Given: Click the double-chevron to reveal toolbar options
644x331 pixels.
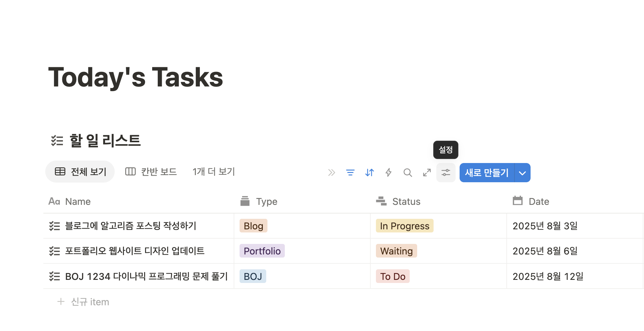Looking at the screenshot, I should point(331,173).
